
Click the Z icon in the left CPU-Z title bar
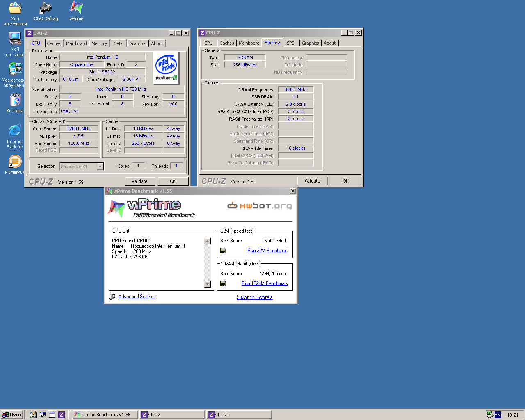29,33
